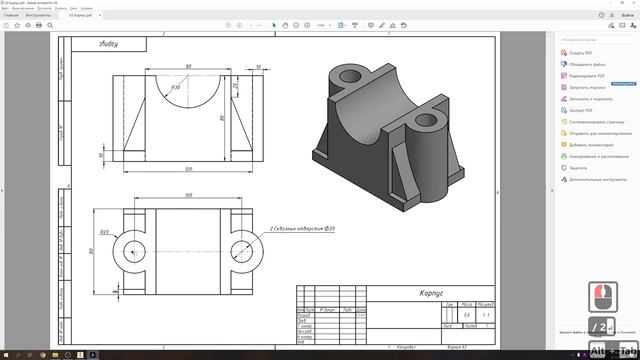Open the Файл menu

pos(4,8)
